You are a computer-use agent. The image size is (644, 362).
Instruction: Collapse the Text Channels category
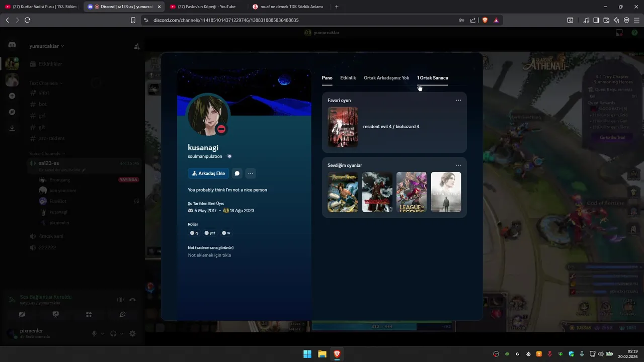click(x=45, y=83)
